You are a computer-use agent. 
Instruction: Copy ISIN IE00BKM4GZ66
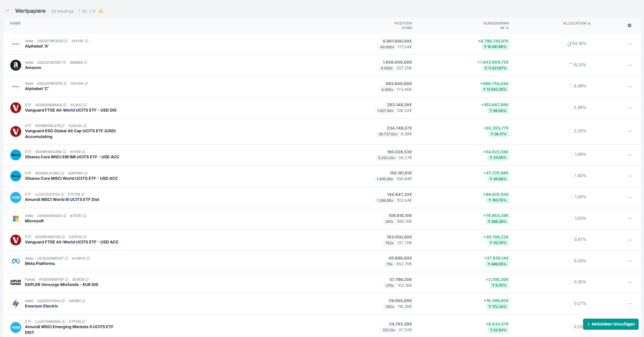tap(64, 152)
